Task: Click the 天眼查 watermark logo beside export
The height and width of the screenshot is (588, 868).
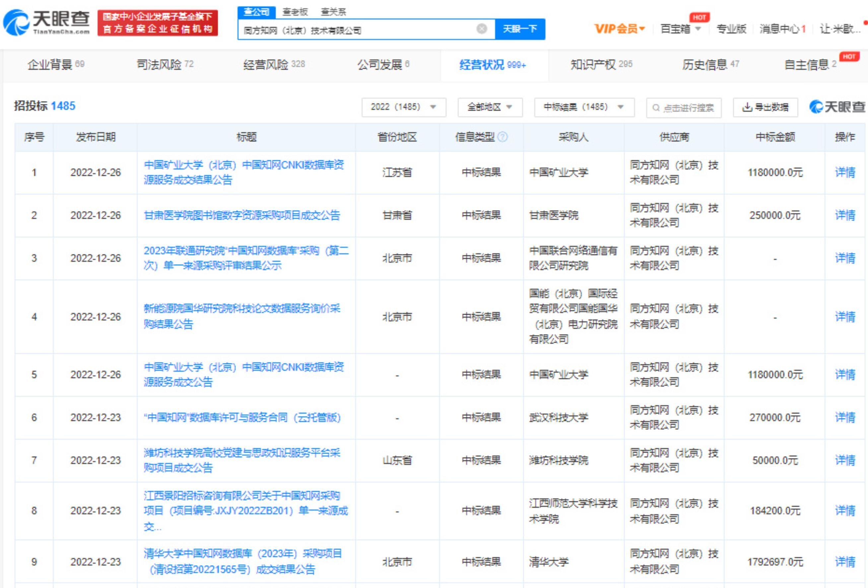Action: [837, 107]
